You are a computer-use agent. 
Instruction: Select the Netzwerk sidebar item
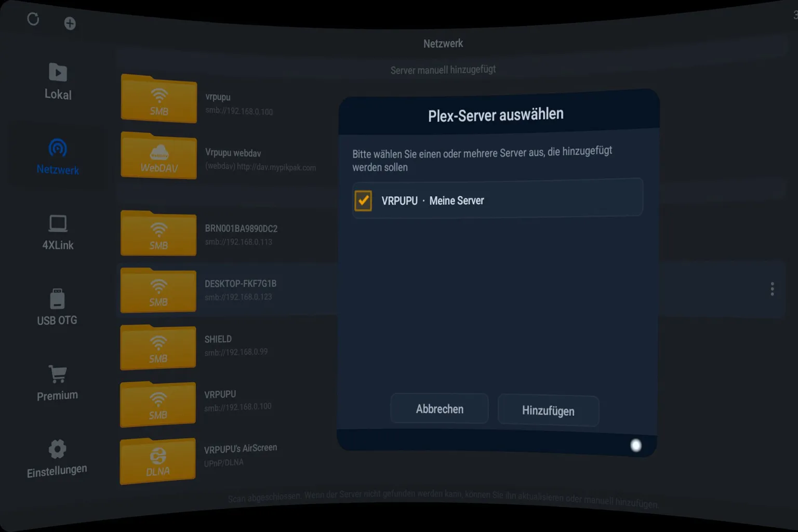click(58, 157)
